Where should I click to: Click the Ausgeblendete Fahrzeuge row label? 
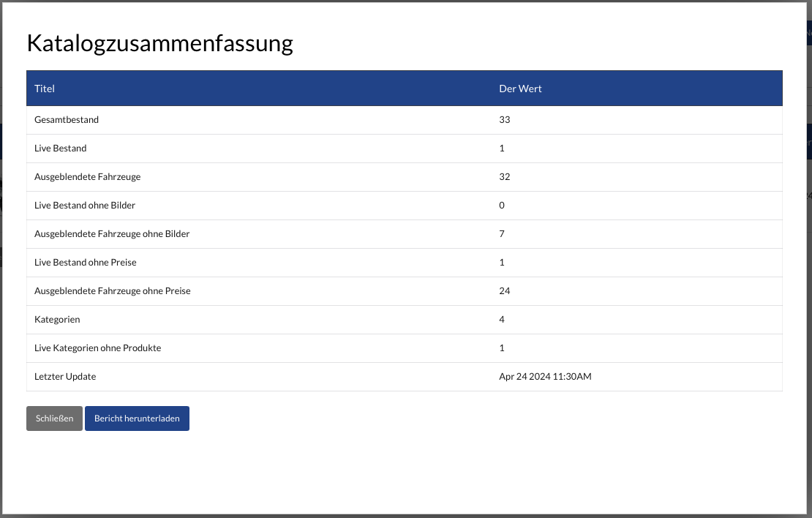[87, 176]
